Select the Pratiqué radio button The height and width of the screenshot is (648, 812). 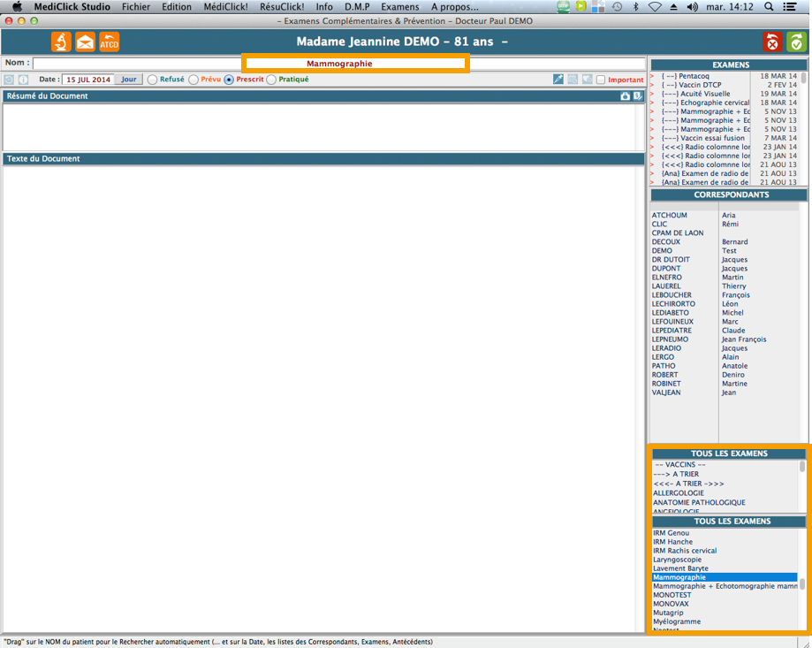tap(272, 80)
